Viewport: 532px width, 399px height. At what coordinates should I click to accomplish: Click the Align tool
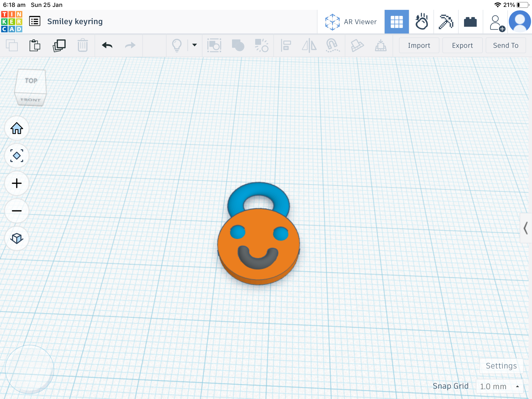click(286, 45)
